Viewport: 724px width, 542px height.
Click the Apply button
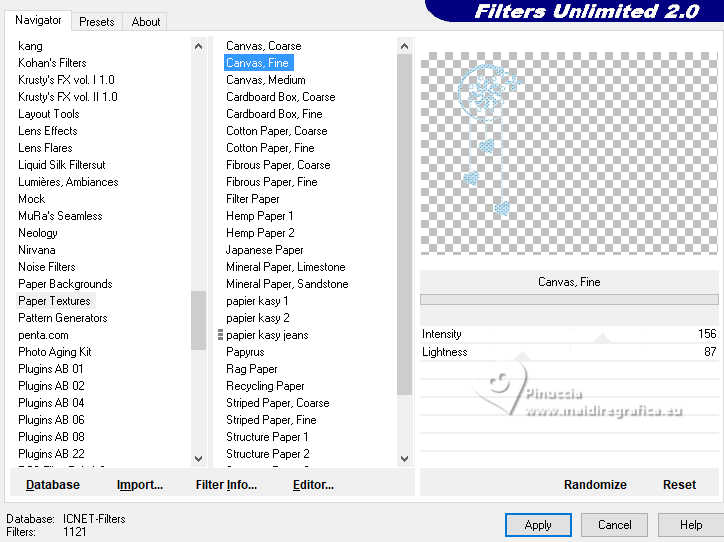538,525
